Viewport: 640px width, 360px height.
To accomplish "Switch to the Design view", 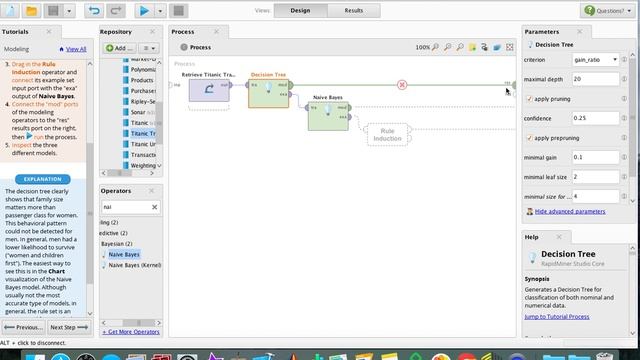I will [x=300, y=11].
